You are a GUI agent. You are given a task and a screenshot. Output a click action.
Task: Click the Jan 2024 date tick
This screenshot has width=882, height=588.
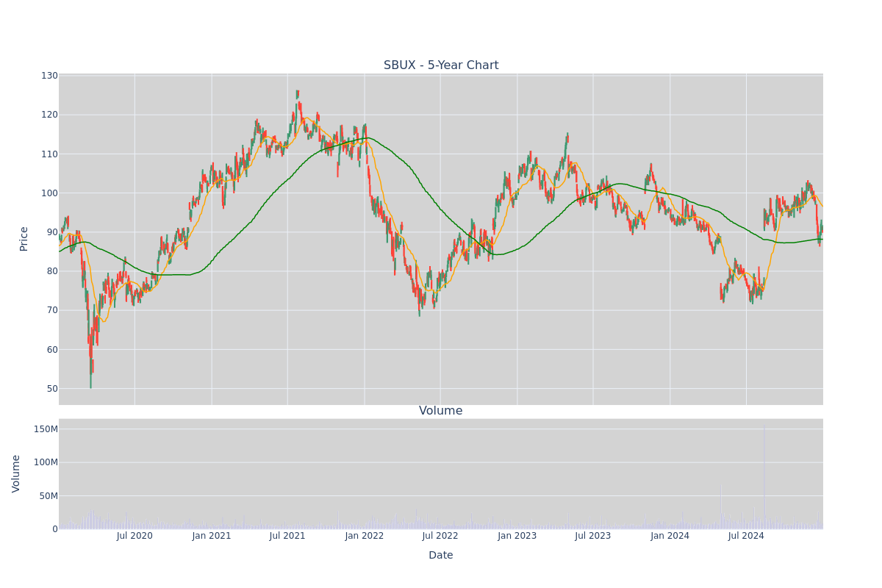pyautogui.click(x=670, y=536)
